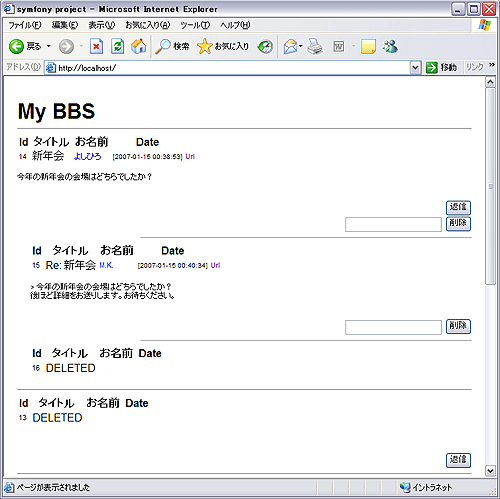Viewport: 500px width, 499px height.
Task: Open the Mail button dropdown arrow
Action: [301, 46]
